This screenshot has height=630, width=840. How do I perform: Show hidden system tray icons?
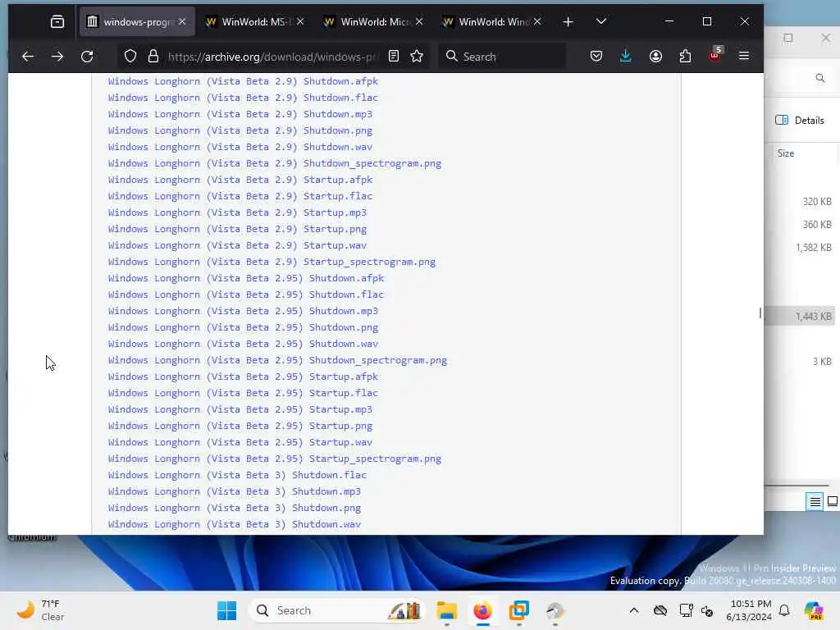[634, 610]
